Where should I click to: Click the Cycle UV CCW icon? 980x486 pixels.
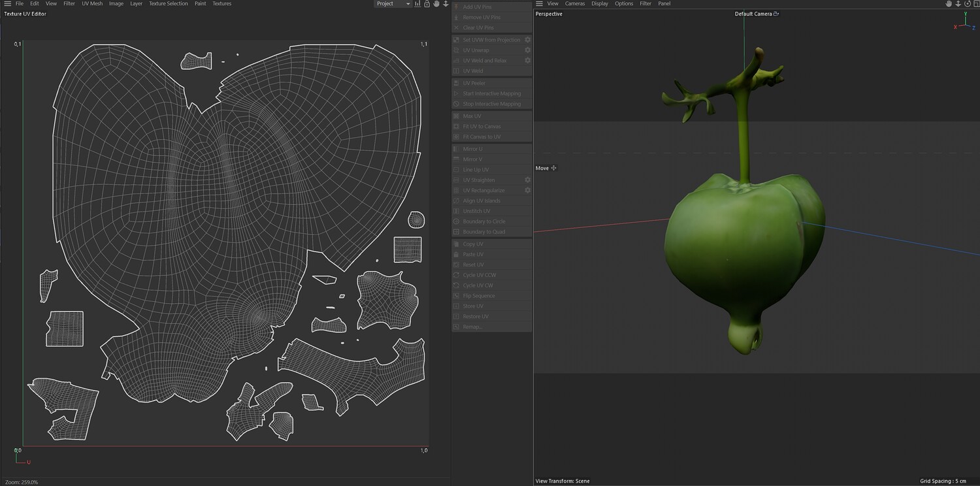click(456, 275)
